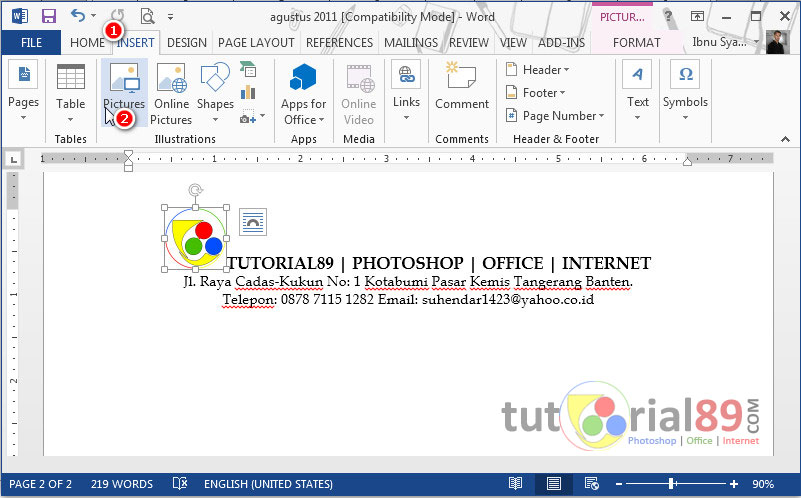Click the Redo icon in title bar
The width and height of the screenshot is (801, 498).
[x=117, y=16]
